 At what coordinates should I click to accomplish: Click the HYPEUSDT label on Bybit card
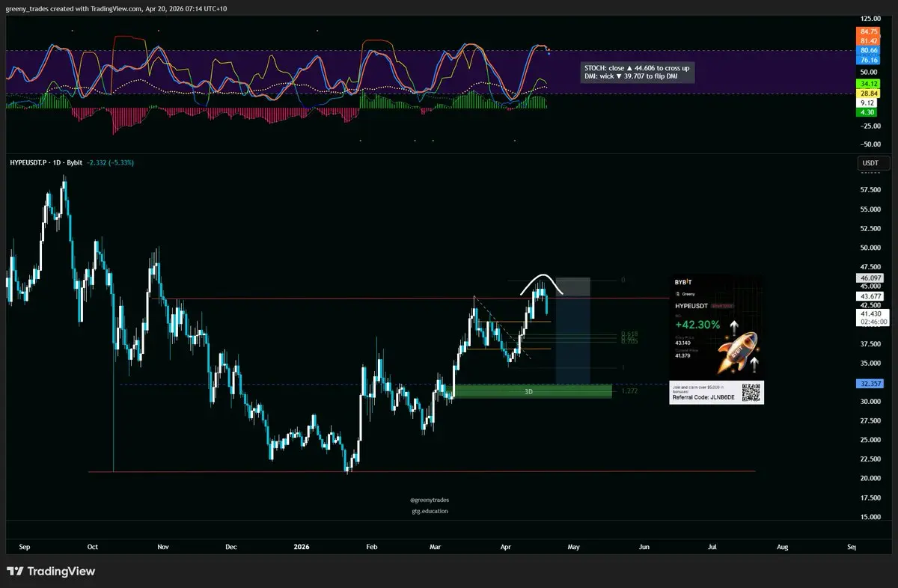[x=693, y=306]
